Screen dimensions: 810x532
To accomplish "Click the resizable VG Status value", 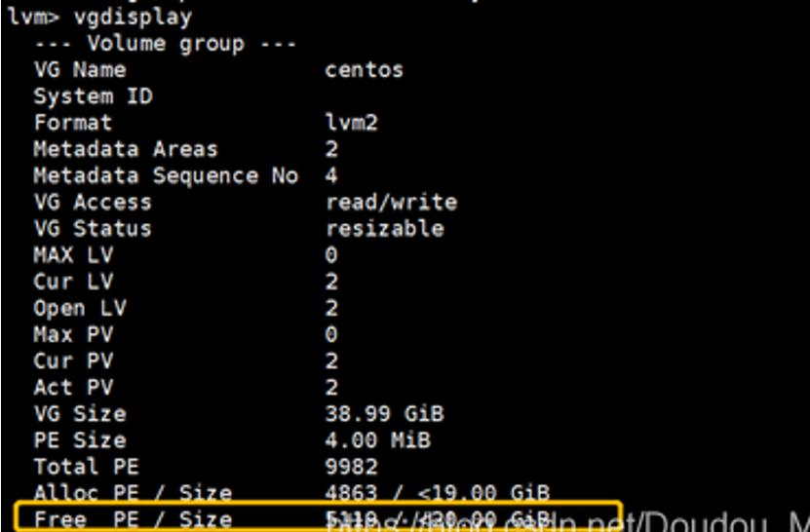I will click(384, 229).
